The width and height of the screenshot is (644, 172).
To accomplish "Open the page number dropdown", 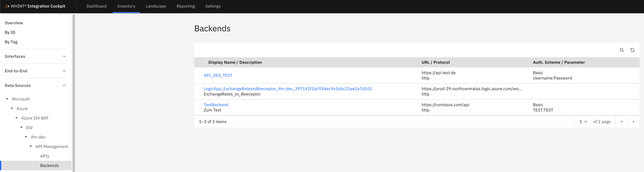I will (583, 122).
